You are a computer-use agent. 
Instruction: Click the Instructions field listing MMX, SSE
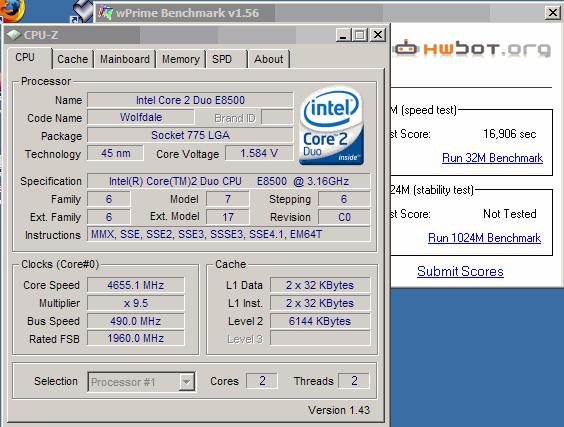[229, 235]
